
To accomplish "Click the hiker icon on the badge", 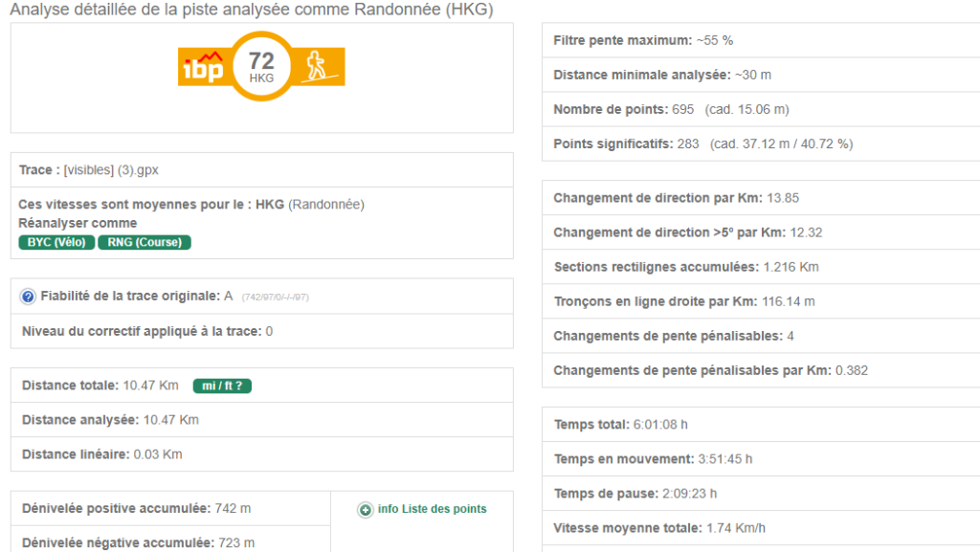I will pos(317,68).
